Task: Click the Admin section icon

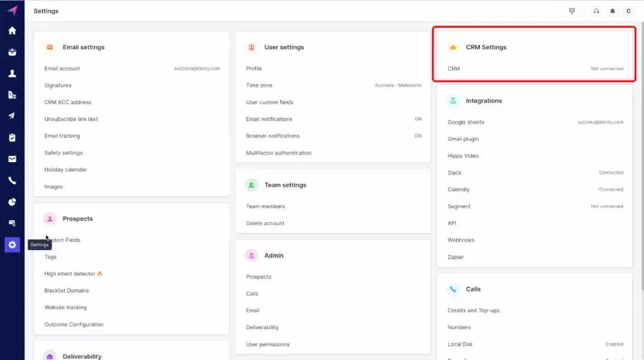Action: coord(252,256)
